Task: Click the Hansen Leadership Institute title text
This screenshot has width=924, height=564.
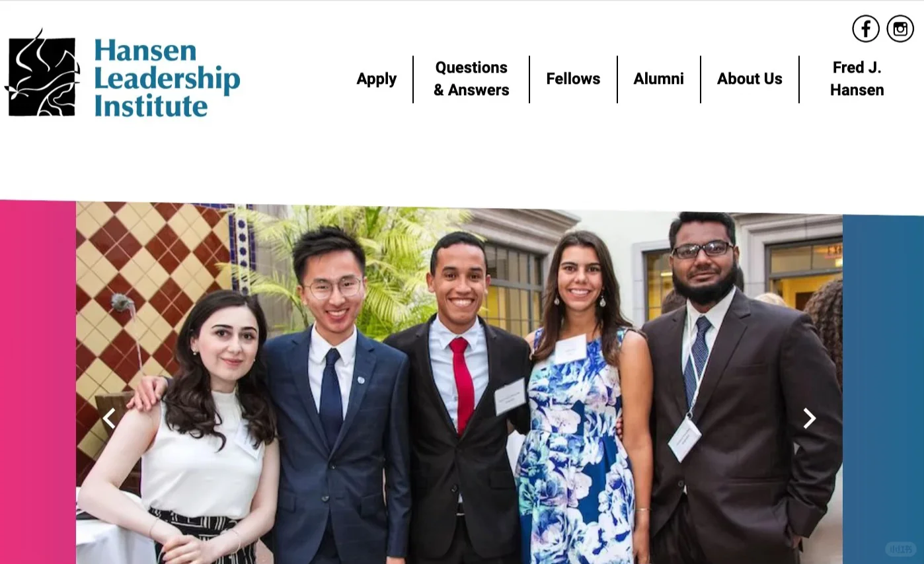Action: 167,78
